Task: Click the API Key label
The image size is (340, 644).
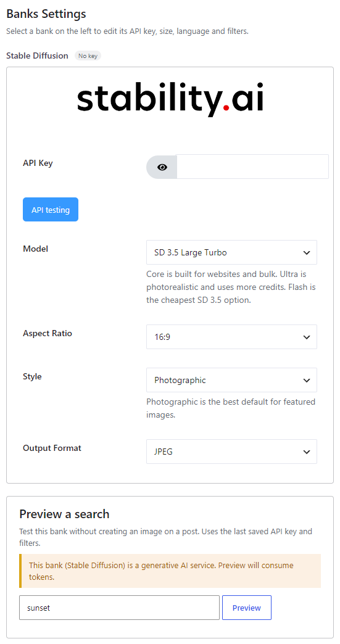Action: click(x=38, y=163)
